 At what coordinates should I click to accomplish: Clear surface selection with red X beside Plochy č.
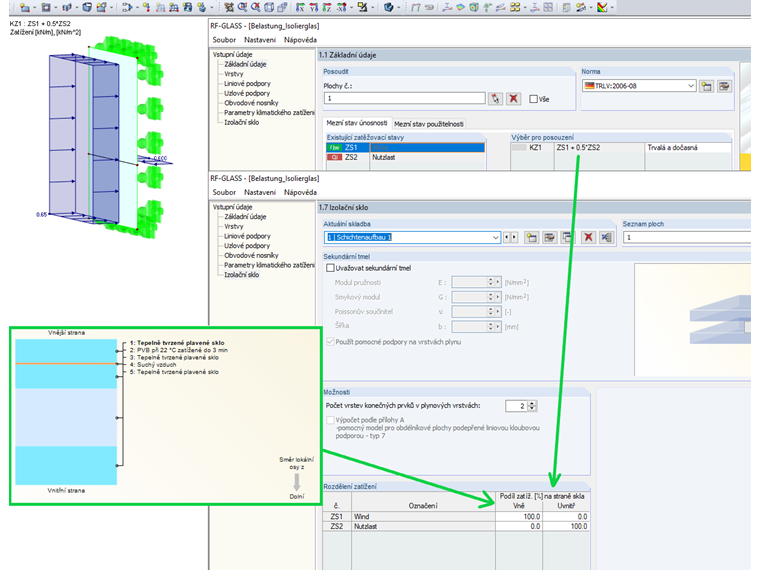coord(513,99)
